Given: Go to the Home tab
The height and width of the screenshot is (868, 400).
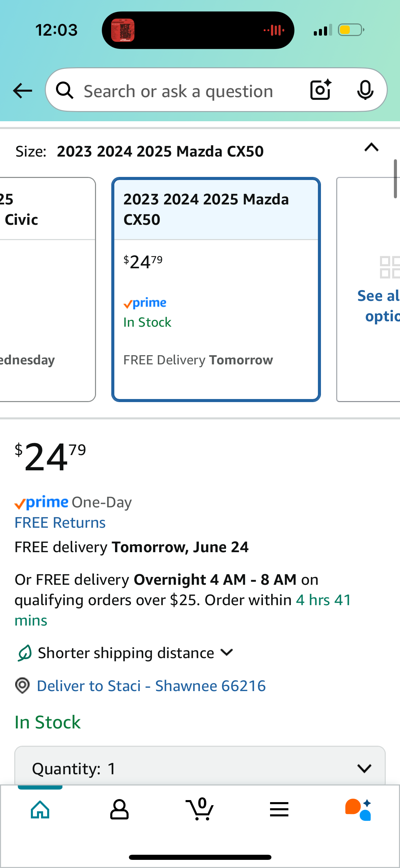Looking at the screenshot, I should coord(40,810).
